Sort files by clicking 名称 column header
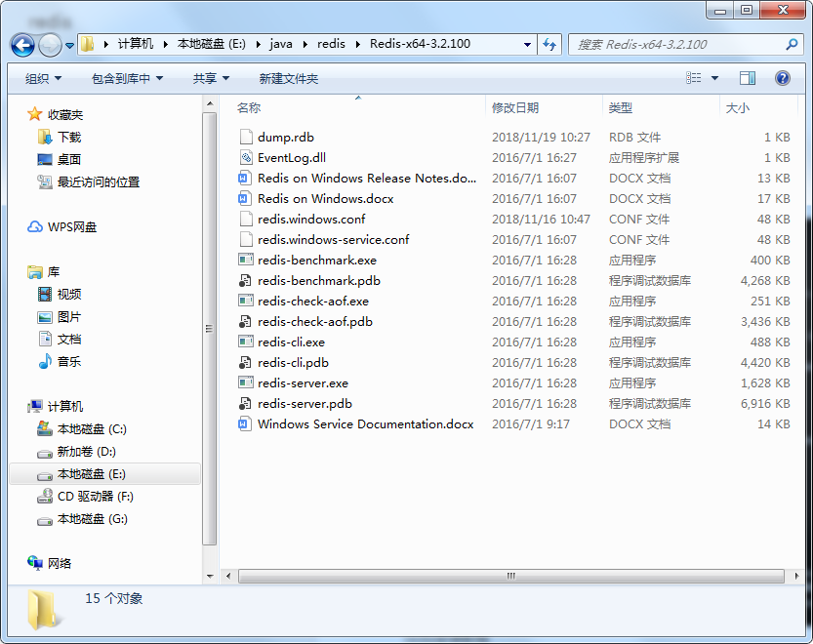The width and height of the screenshot is (813, 644). point(249,107)
